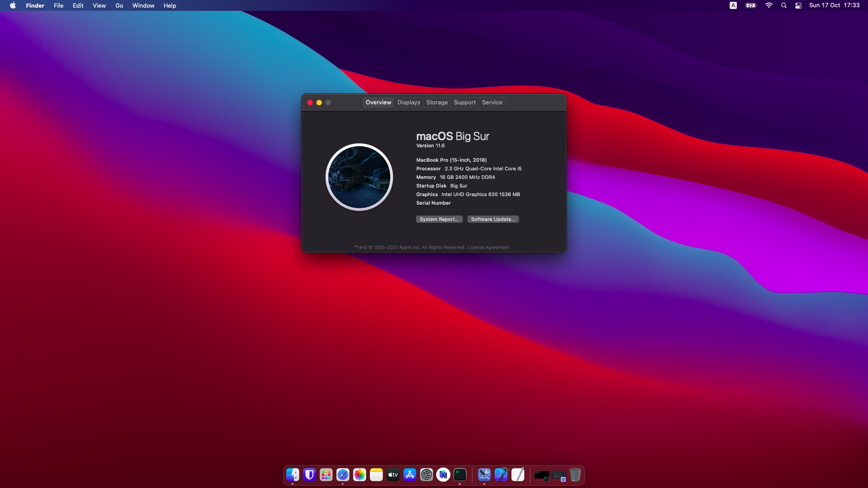
Task: Open Photos app from dock
Action: (359, 475)
